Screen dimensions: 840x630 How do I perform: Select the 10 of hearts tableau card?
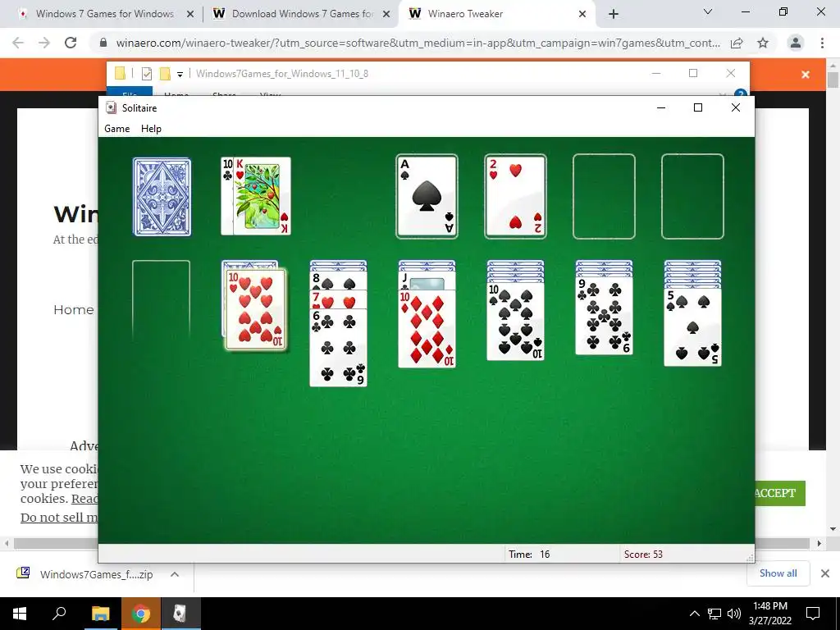(x=256, y=309)
